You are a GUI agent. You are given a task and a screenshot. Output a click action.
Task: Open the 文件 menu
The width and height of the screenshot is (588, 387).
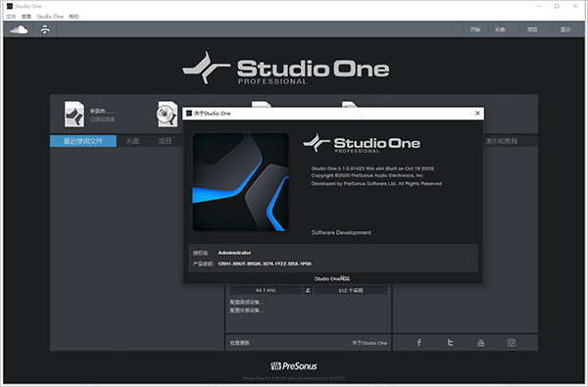pos(11,17)
